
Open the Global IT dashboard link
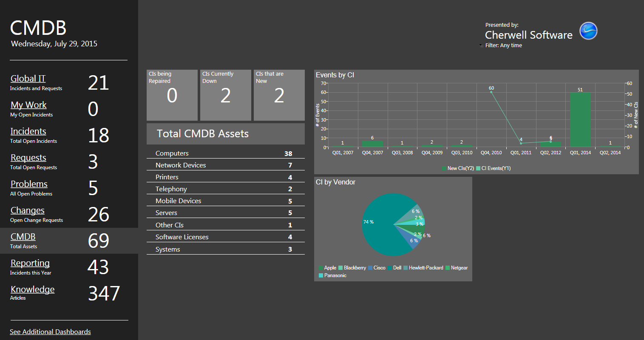point(28,79)
